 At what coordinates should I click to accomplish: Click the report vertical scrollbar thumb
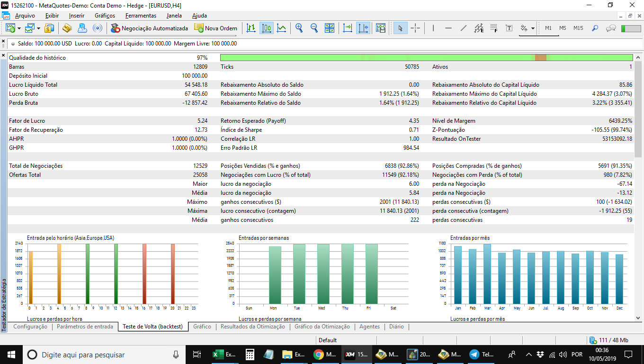point(638,108)
